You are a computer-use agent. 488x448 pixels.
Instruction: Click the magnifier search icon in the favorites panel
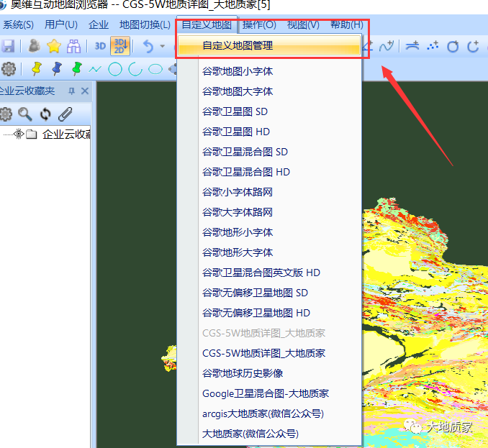[25, 114]
